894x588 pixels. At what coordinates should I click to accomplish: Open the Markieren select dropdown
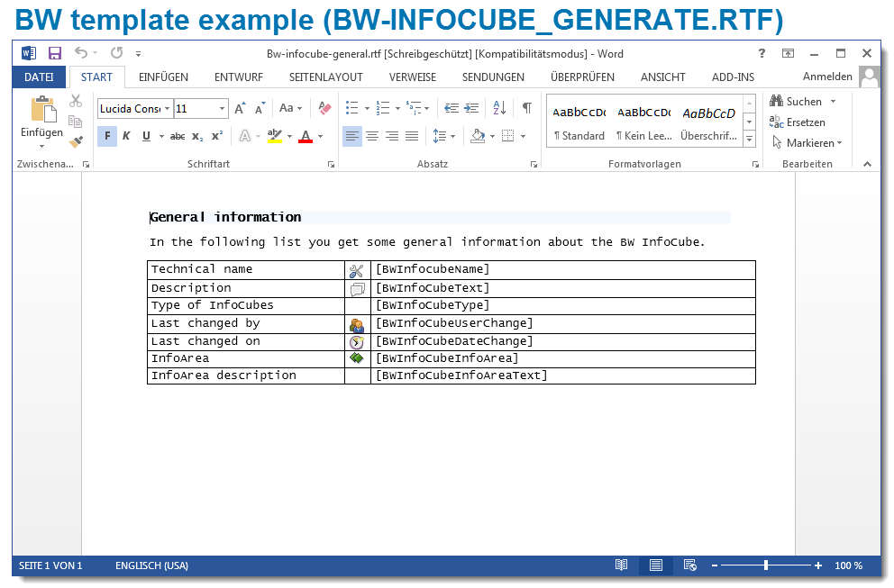[x=807, y=142]
